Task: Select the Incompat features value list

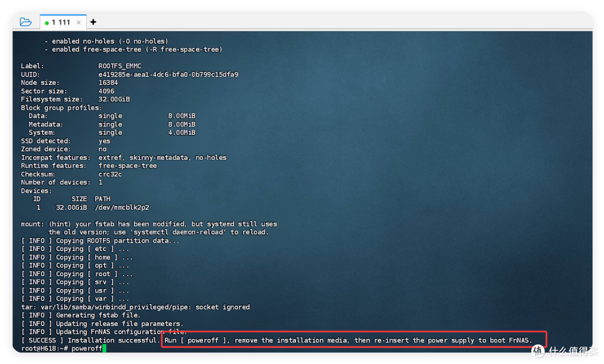Action: (x=162, y=158)
